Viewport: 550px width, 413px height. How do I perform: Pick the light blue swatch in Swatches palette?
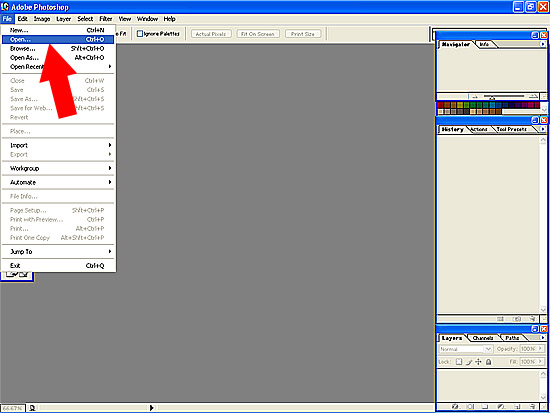pyautogui.click(x=492, y=105)
